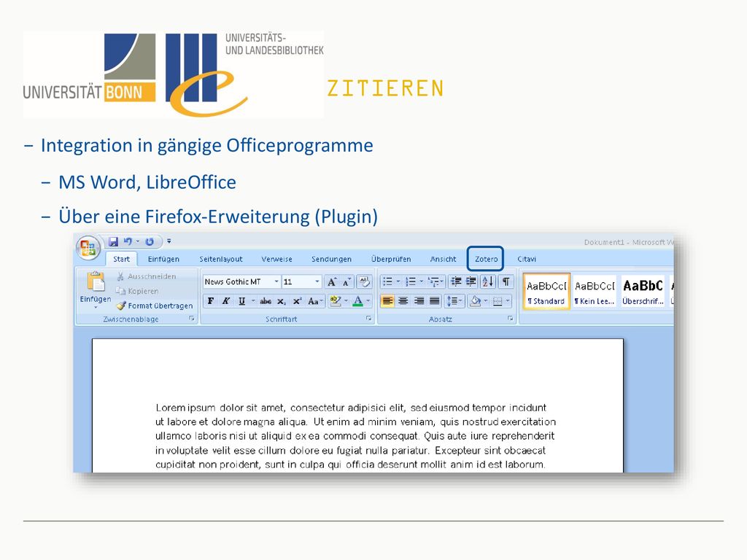
Task: Open Schriftart dialog launcher
Action: pyautogui.click(x=368, y=319)
